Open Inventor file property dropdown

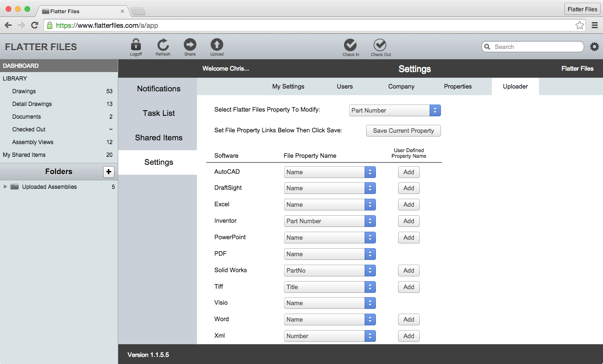pyautogui.click(x=330, y=221)
